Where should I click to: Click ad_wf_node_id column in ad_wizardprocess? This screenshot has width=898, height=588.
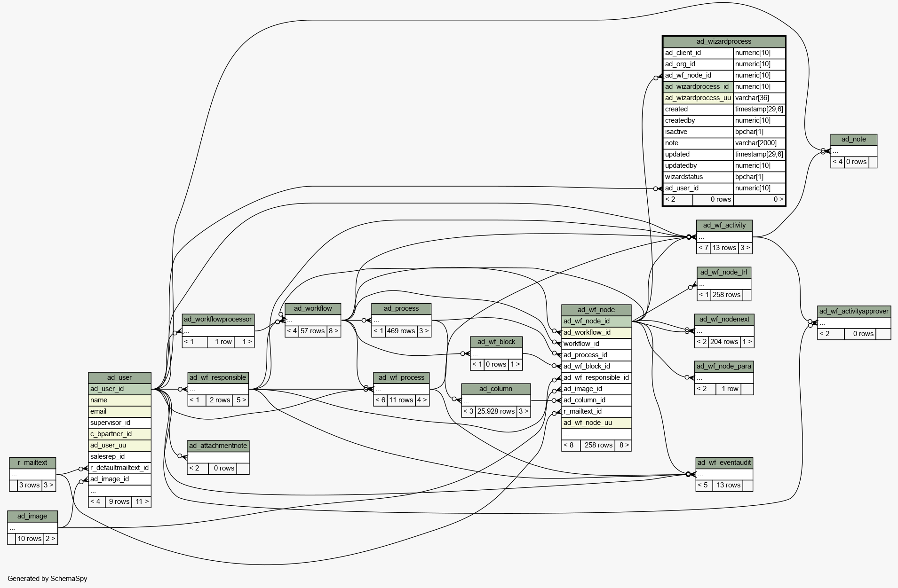(x=698, y=76)
